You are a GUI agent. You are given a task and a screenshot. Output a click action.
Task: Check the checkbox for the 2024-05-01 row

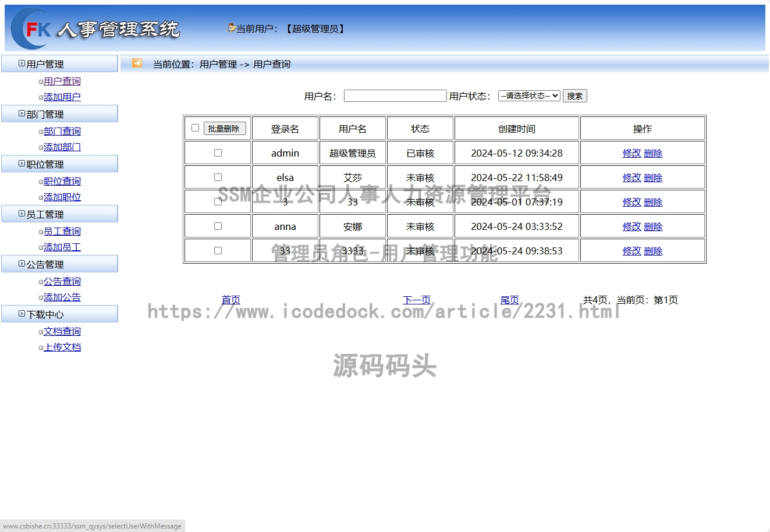click(x=218, y=201)
